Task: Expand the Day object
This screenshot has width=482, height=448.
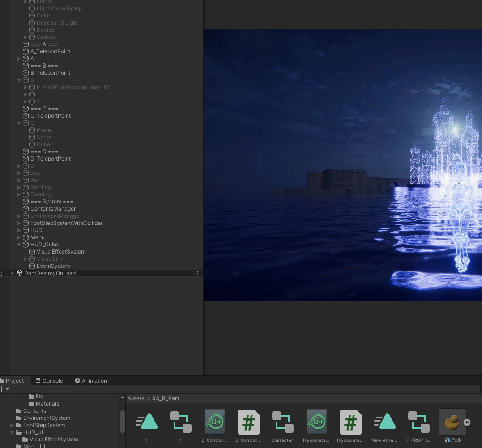Action: pyautogui.click(x=19, y=173)
